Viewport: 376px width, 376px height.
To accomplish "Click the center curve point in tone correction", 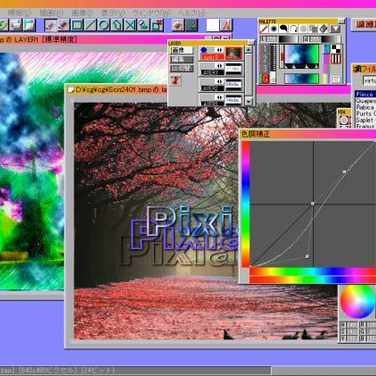I will click(313, 203).
